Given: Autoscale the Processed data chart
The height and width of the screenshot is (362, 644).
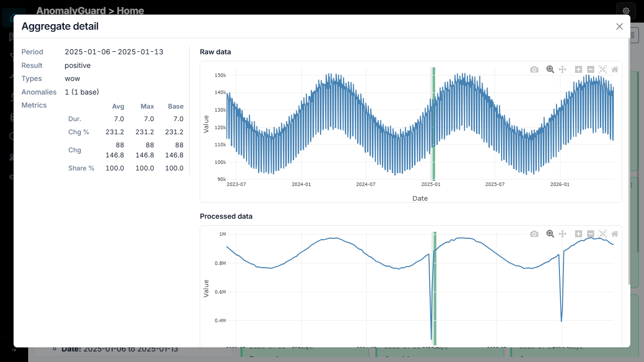Looking at the screenshot, I should pyautogui.click(x=603, y=234).
